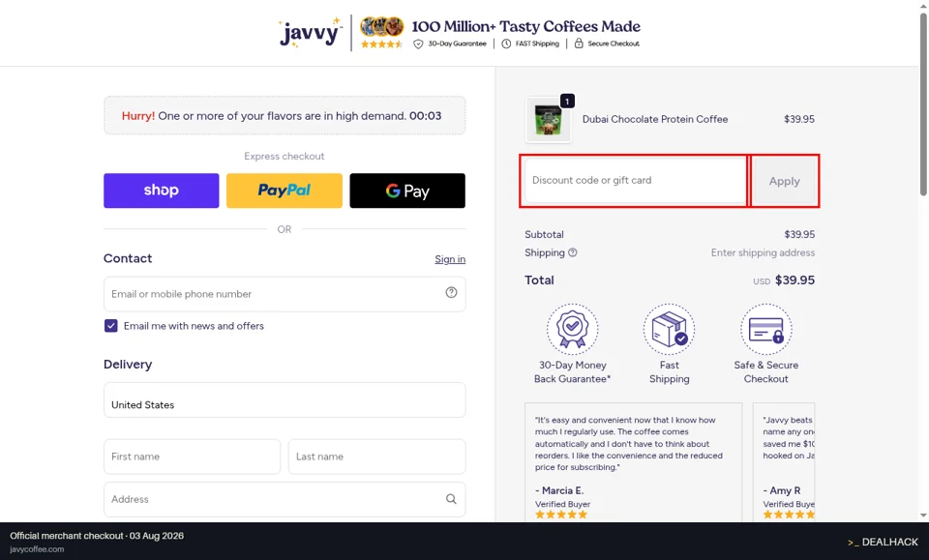Click the Fast Shipping box icon
This screenshot has height=560, width=929.
tap(670, 329)
